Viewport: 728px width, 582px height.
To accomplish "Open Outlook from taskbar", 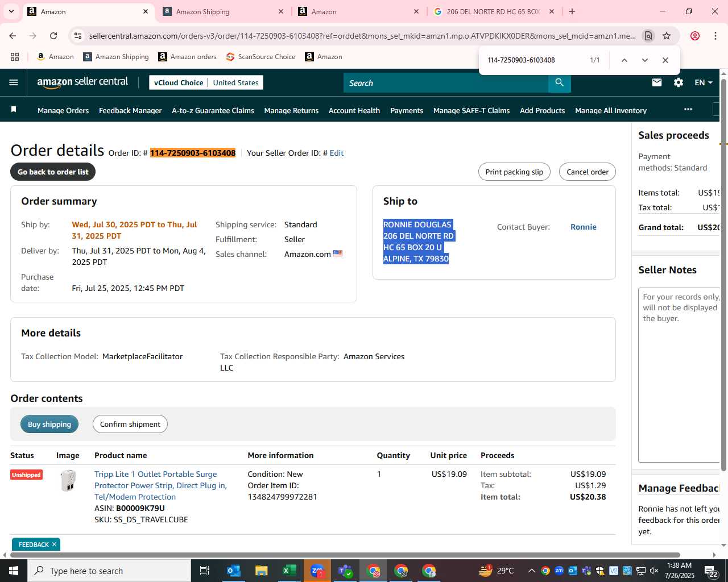I will [x=234, y=571].
